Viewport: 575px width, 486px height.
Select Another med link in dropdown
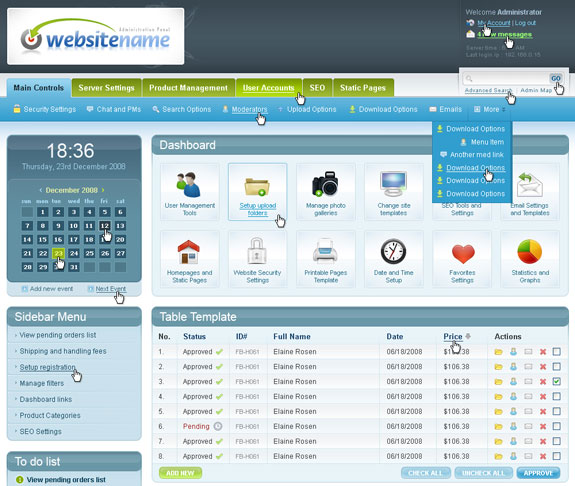(x=472, y=155)
